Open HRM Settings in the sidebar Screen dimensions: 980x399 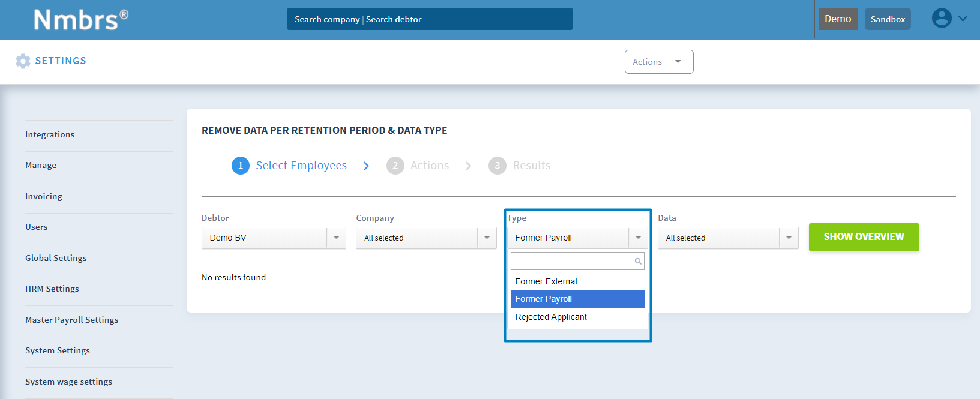pyautogui.click(x=52, y=289)
